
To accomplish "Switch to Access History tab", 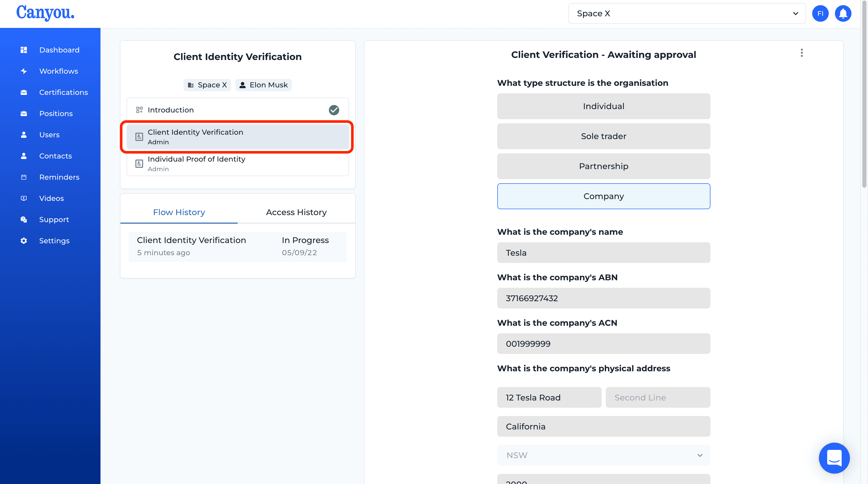I will (x=297, y=211).
